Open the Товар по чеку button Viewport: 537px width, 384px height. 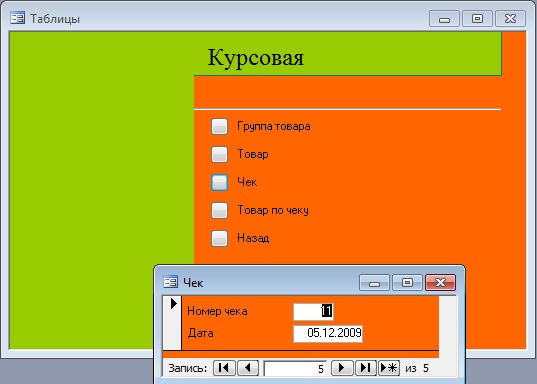tap(220, 210)
